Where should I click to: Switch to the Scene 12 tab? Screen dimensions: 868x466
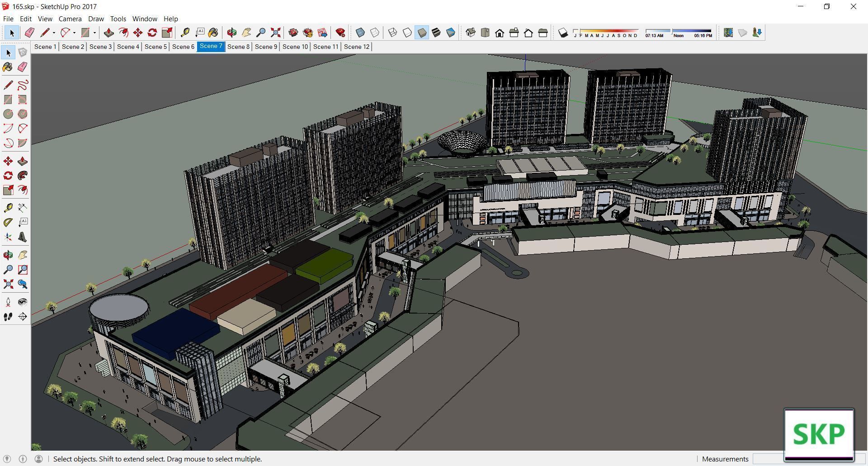[x=357, y=47]
